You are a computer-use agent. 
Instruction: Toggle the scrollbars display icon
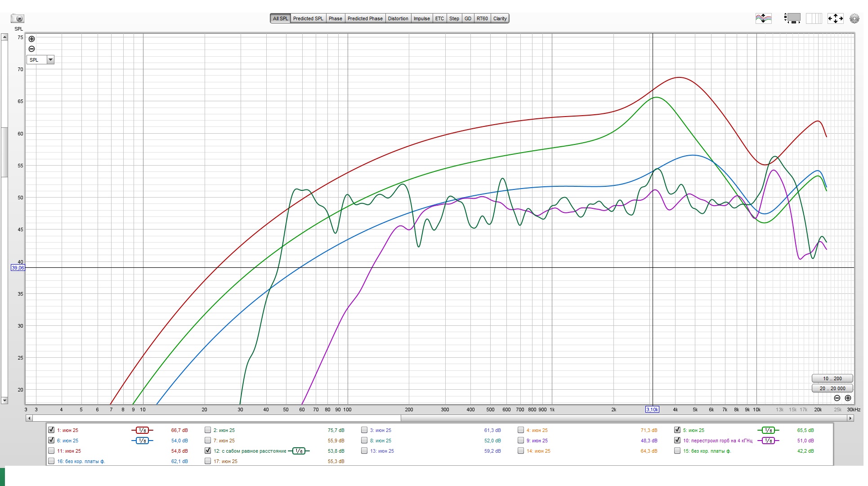[x=792, y=18]
